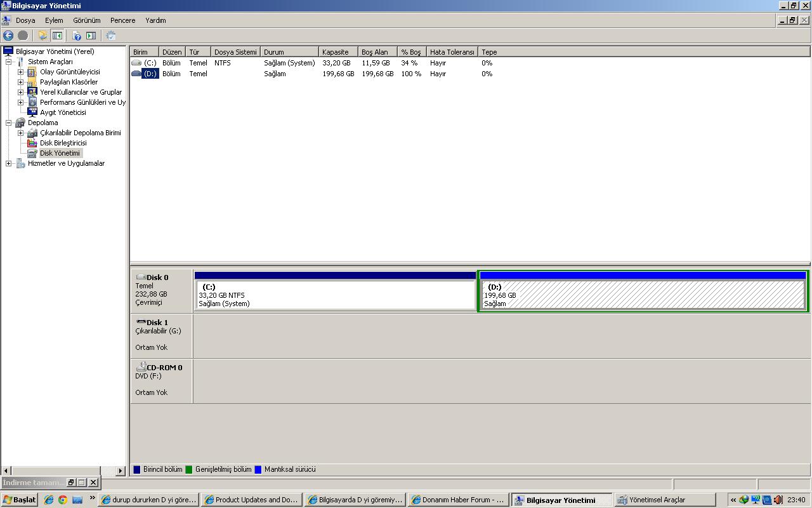Open Chrome from the quick launch bar
The height and width of the screenshot is (508, 812).
coord(63,500)
